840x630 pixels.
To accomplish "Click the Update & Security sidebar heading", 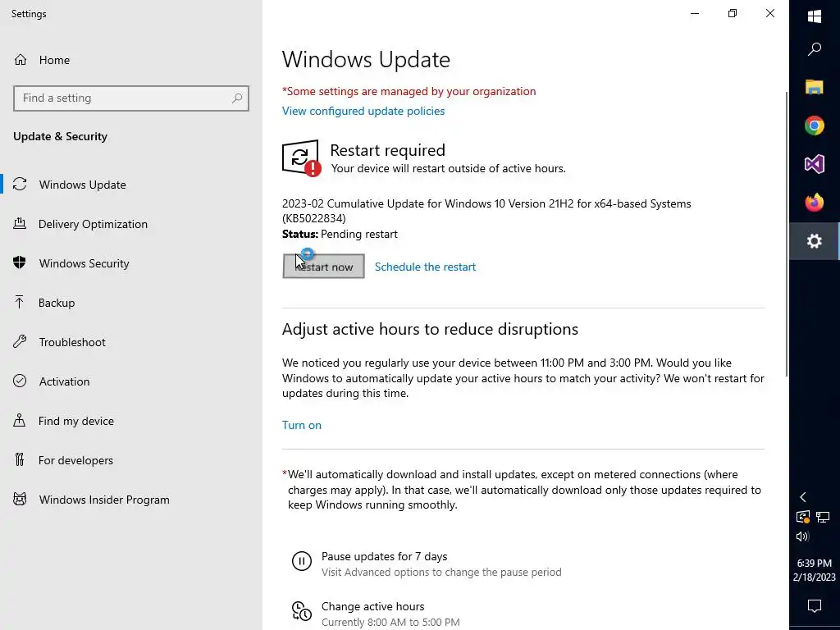I will coord(60,136).
